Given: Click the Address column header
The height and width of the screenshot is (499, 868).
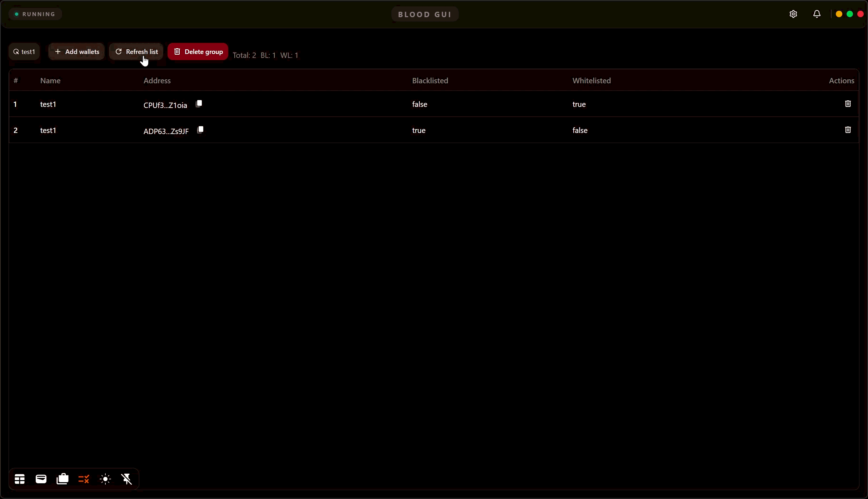Looking at the screenshot, I should (x=157, y=81).
